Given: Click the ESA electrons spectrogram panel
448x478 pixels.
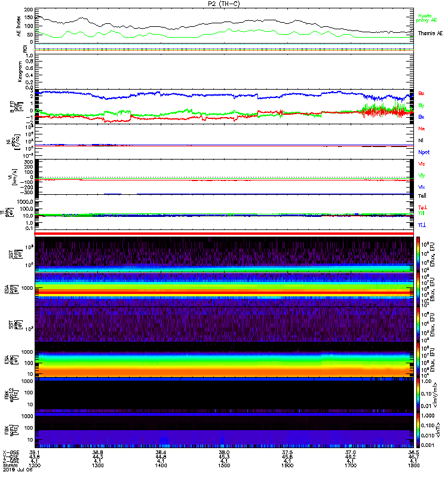Looking at the screenshot, I should (x=224, y=360).
